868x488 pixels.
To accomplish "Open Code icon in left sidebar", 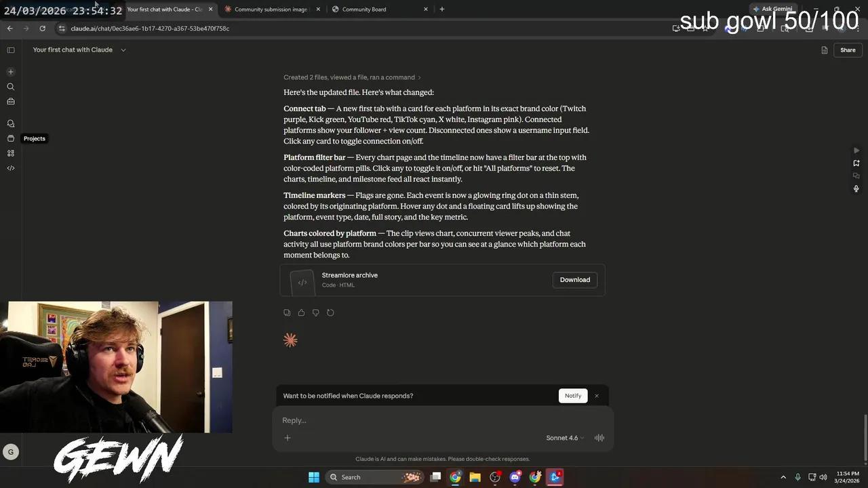I will pyautogui.click(x=10, y=168).
